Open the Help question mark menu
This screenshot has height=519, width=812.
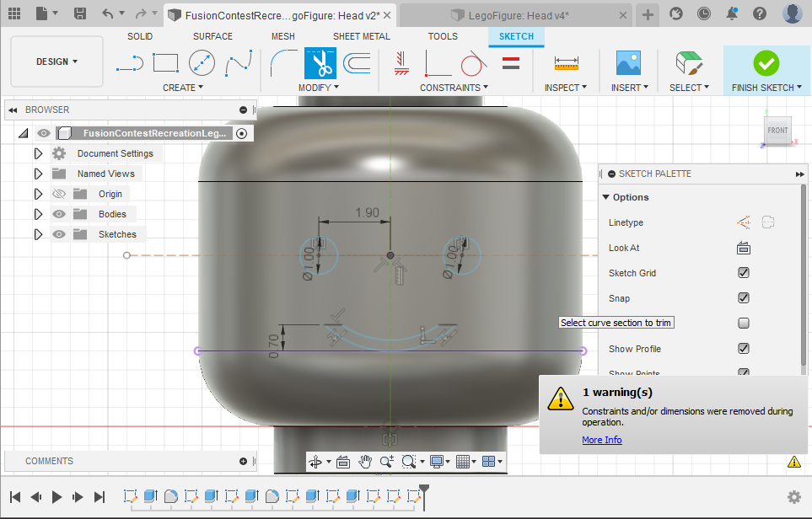[x=760, y=13]
